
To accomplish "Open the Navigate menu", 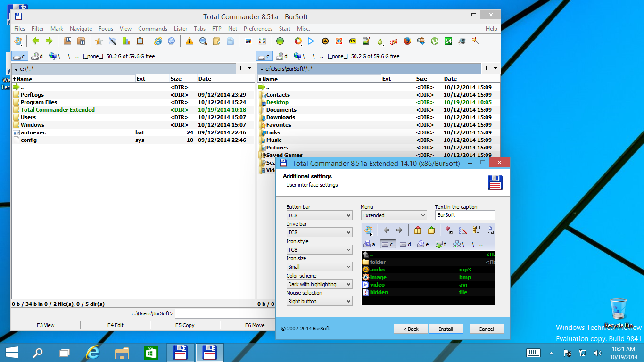I will [x=81, y=29].
